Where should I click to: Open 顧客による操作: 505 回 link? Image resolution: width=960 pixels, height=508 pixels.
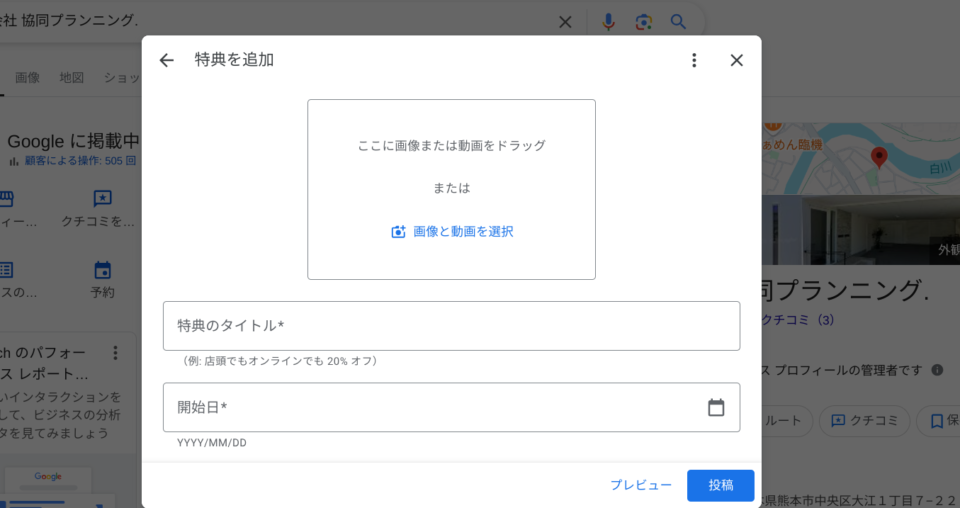[x=80, y=161]
